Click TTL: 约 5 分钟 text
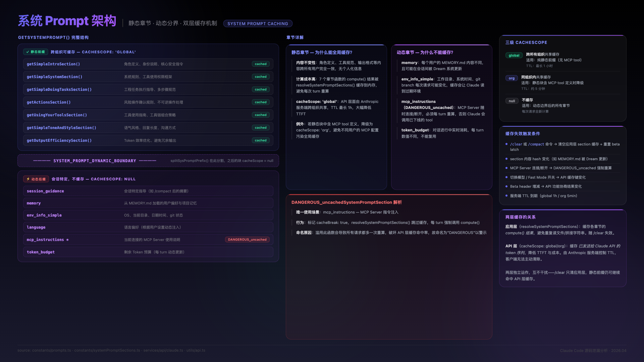 point(533,89)
